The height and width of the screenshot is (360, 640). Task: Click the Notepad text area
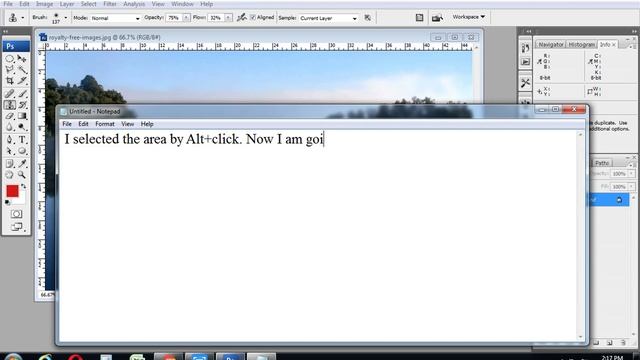tap(318, 236)
